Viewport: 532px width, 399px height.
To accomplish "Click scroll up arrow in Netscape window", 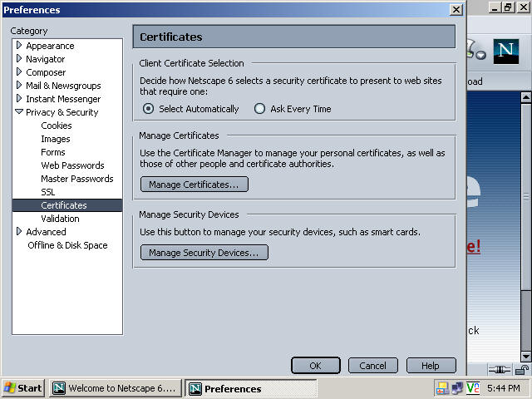I will click(526, 98).
